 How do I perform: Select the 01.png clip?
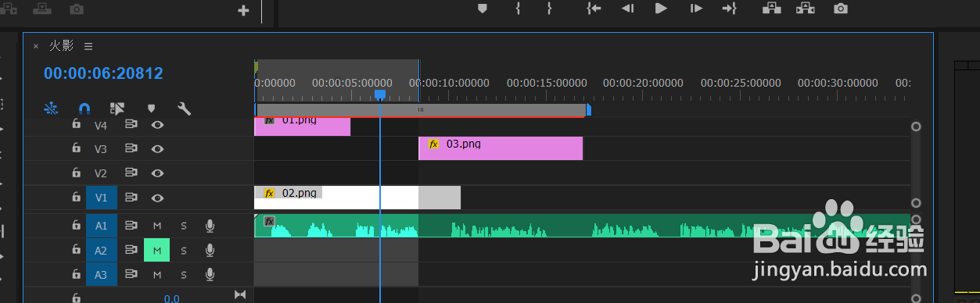pyautogui.click(x=303, y=126)
